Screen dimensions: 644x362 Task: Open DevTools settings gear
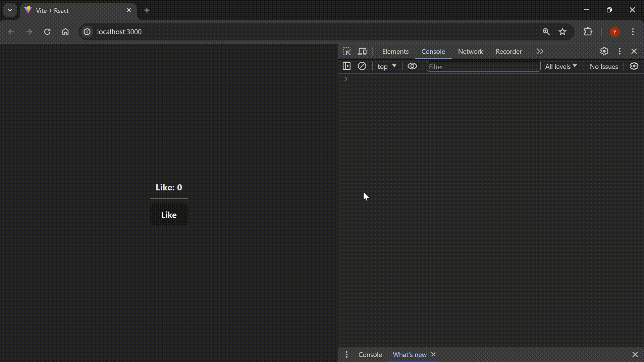coord(604,51)
